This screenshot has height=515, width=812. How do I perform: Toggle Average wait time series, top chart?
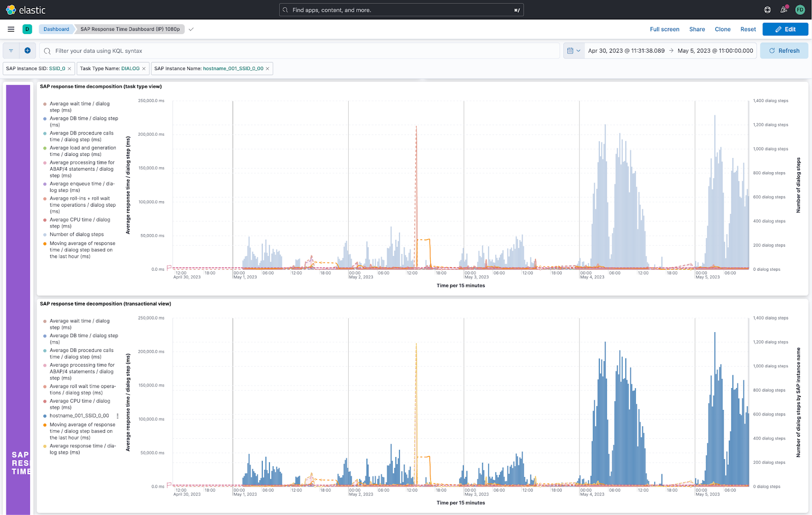[80, 107]
